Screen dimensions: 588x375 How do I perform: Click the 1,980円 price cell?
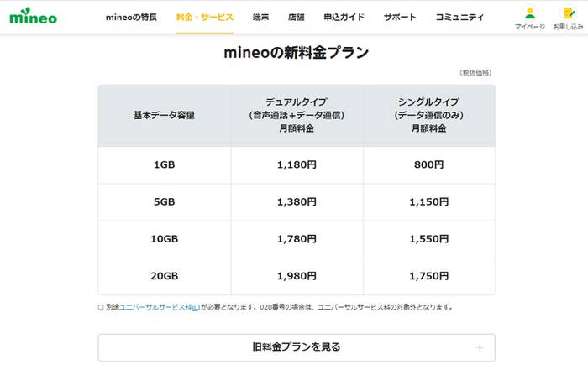point(297,276)
